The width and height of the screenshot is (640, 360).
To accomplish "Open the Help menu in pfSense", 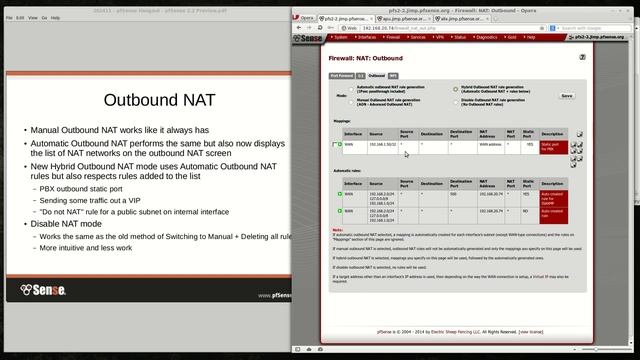I will 530,38.
